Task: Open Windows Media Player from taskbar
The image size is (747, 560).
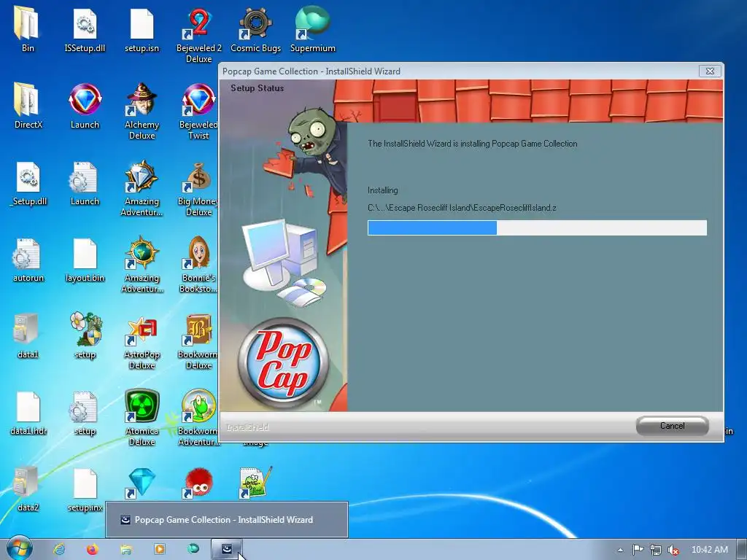Action: (159, 549)
